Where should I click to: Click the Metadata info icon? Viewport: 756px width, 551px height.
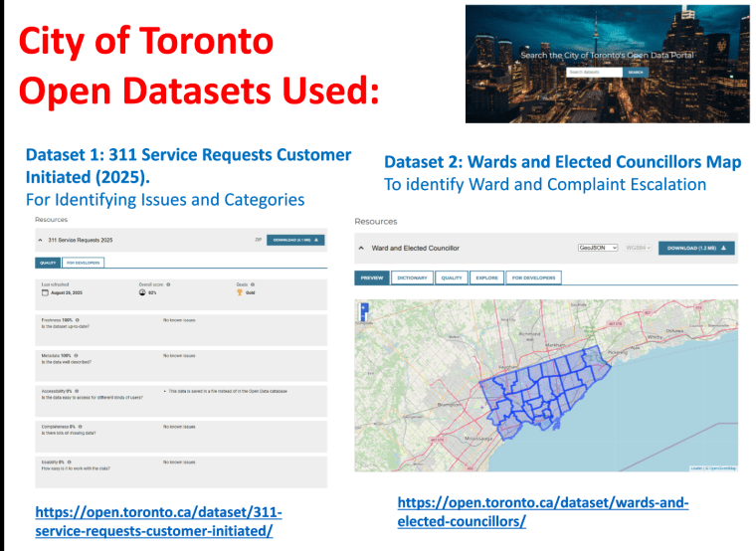(76, 354)
